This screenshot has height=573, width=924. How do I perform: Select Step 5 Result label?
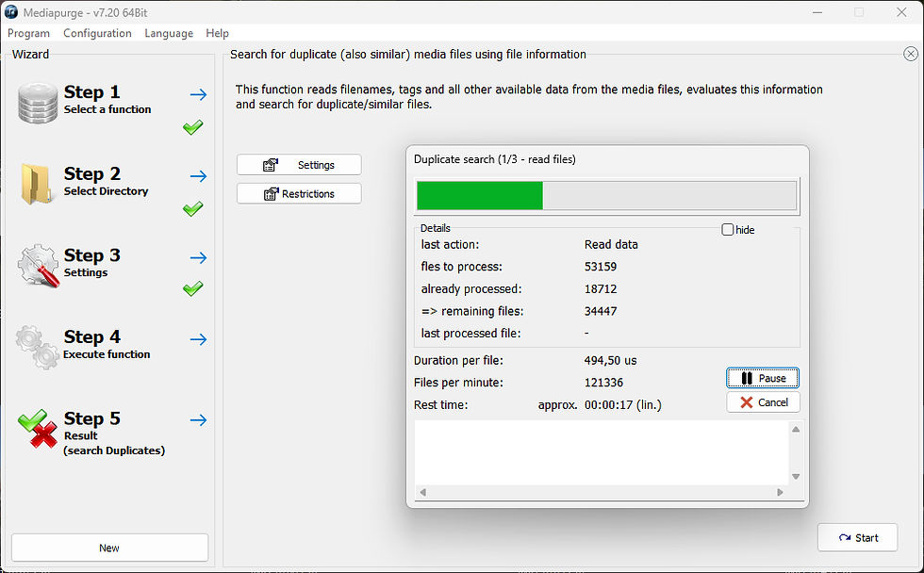(x=114, y=434)
